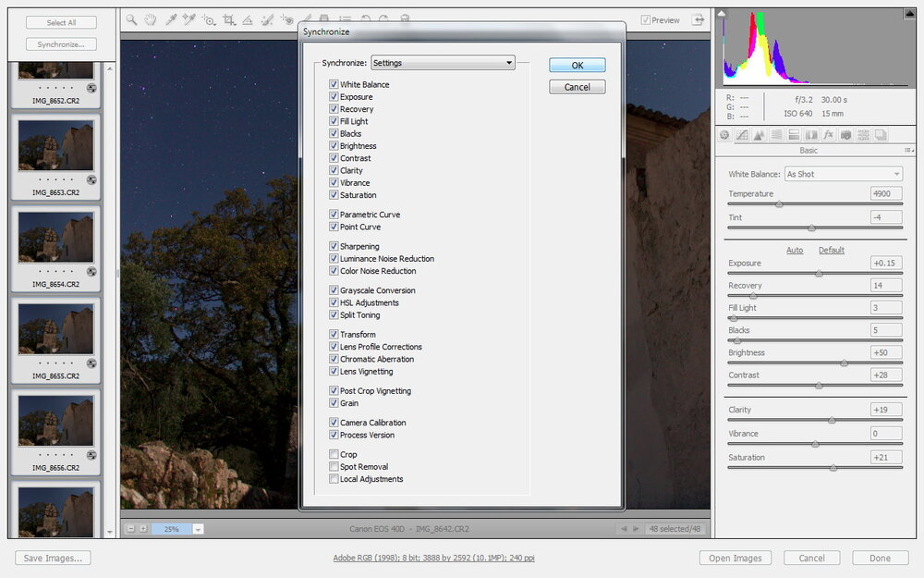Select the Crop tool
This screenshot has width=924, height=578.
click(x=228, y=19)
